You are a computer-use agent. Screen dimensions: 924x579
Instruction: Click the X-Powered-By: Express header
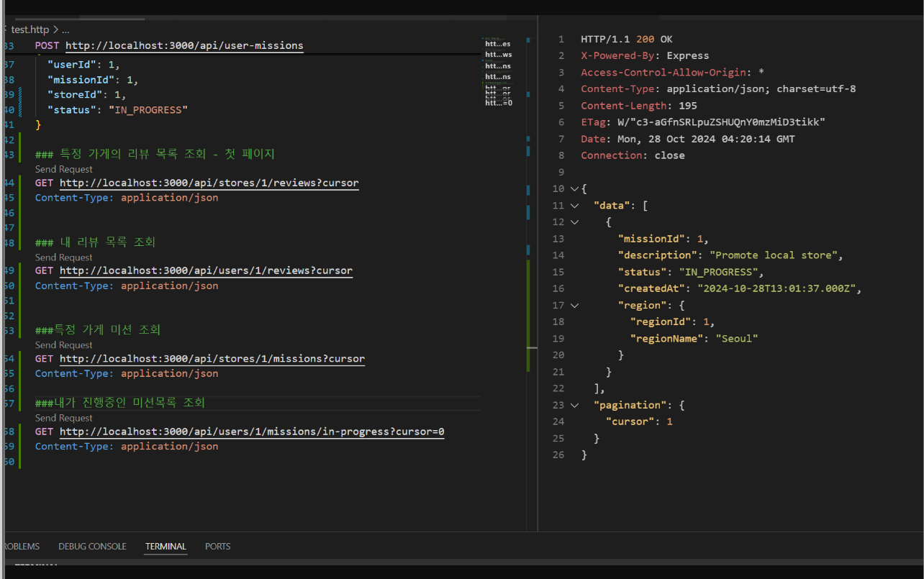click(645, 56)
